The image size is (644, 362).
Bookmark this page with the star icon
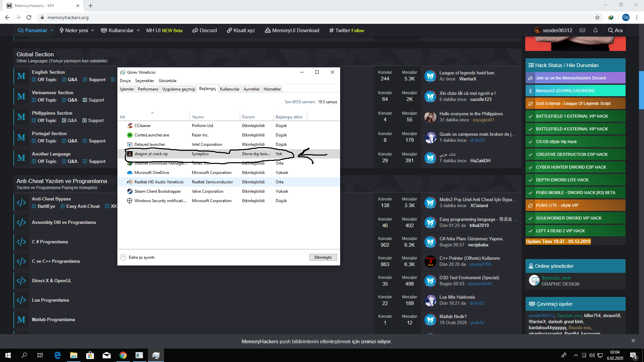(x=597, y=17)
